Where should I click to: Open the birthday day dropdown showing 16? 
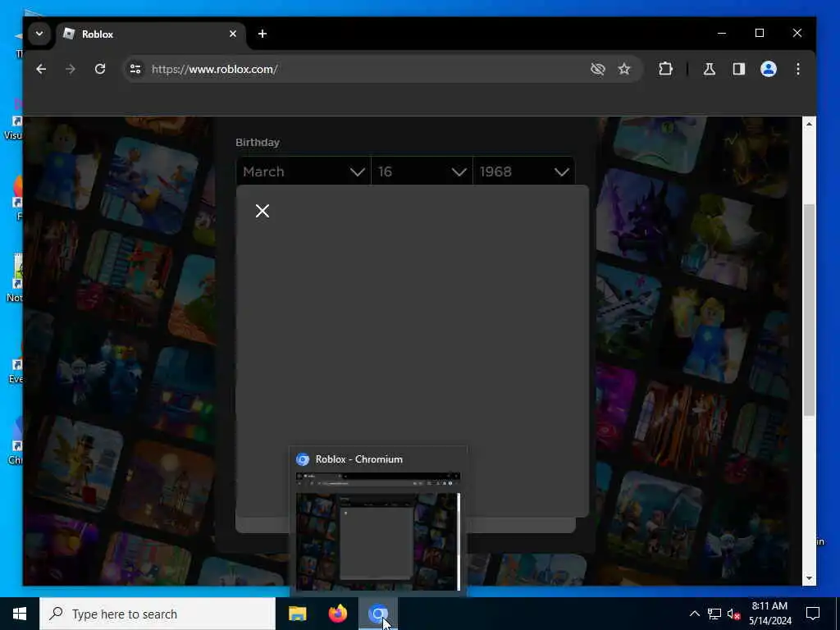(422, 171)
